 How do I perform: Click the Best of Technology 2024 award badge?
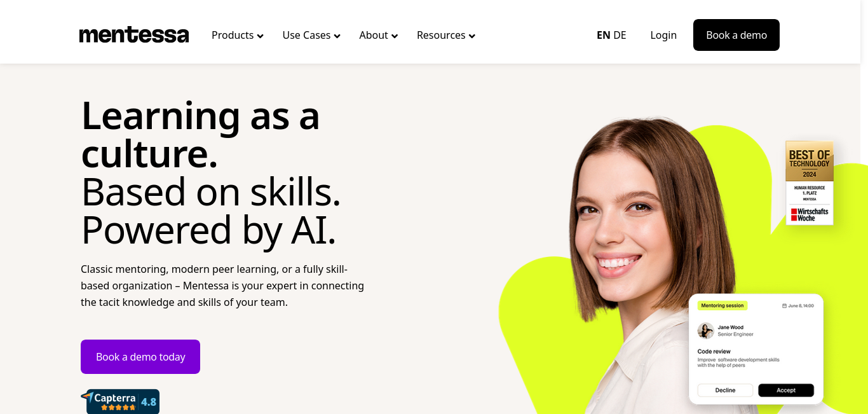(x=810, y=183)
